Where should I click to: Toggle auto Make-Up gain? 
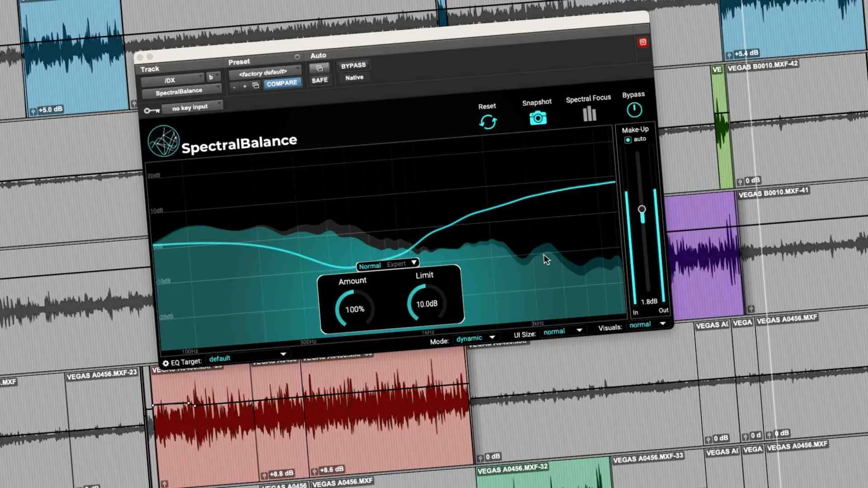(x=628, y=140)
